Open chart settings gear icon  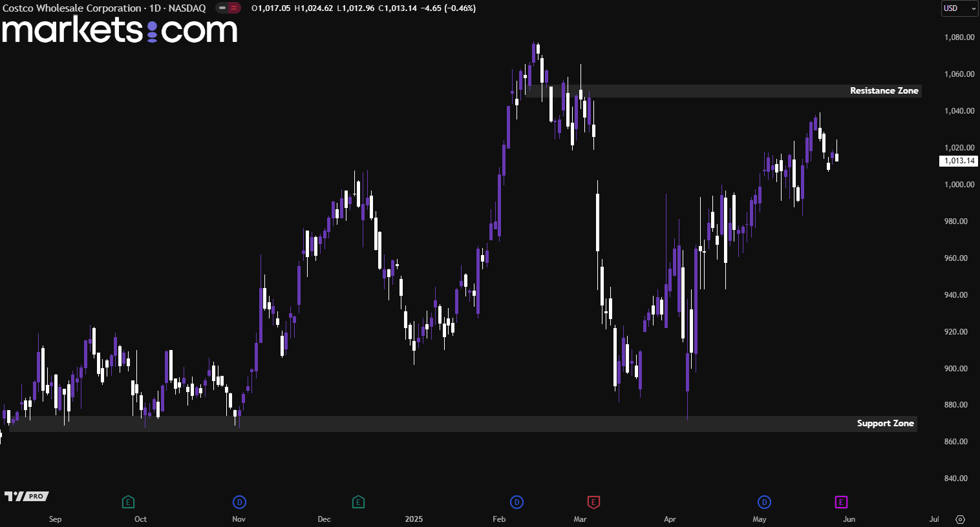960,519
